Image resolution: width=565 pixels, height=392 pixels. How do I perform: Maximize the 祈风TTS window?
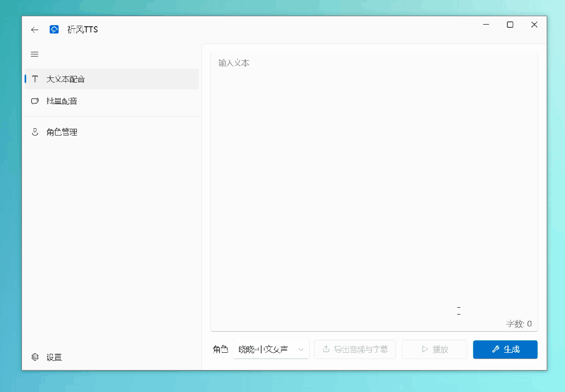click(510, 25)
